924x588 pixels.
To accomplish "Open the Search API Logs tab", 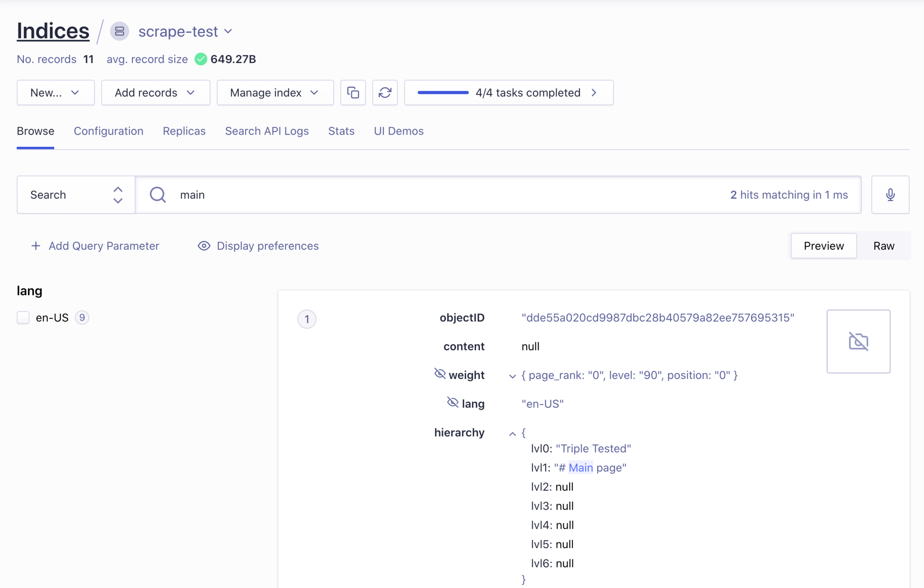I will tap(266, 131).
